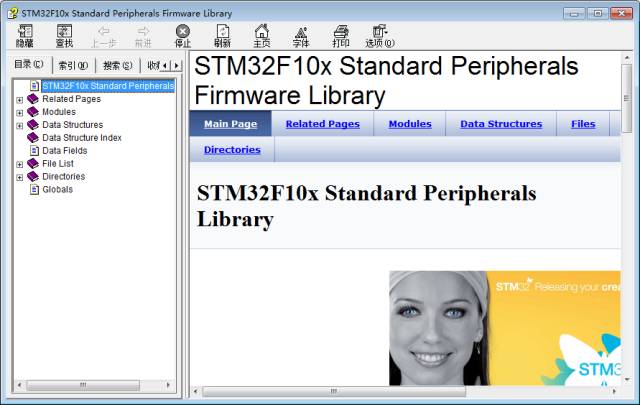Click the Print (打印) toolbar icon

pos(341,35)
